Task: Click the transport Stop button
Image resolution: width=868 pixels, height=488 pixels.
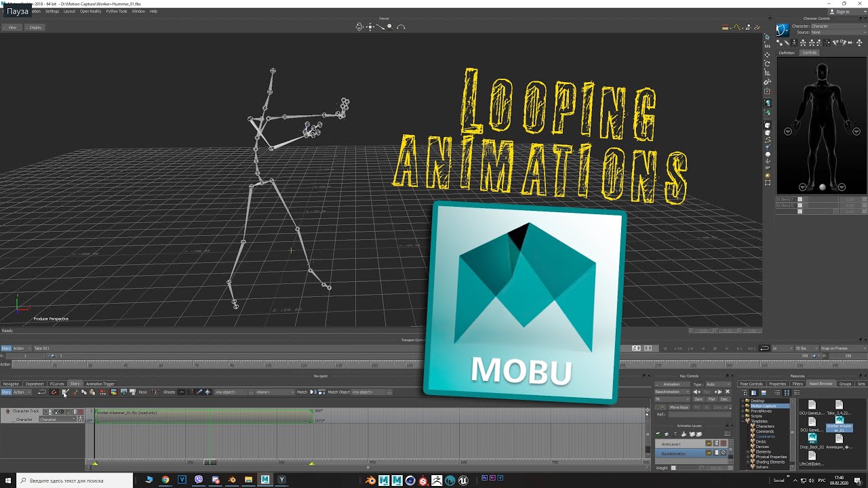Action: click(x=715, y=348)
